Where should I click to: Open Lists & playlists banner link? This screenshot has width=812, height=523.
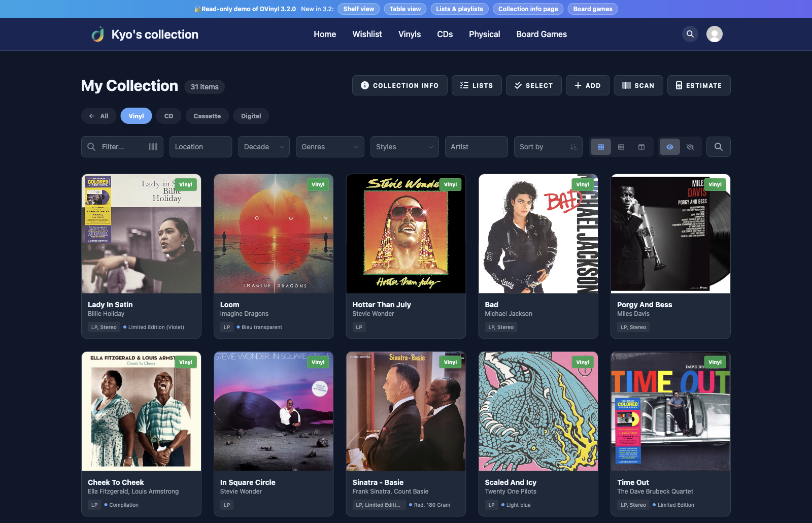pyautogui.click(x=460, y=9)
